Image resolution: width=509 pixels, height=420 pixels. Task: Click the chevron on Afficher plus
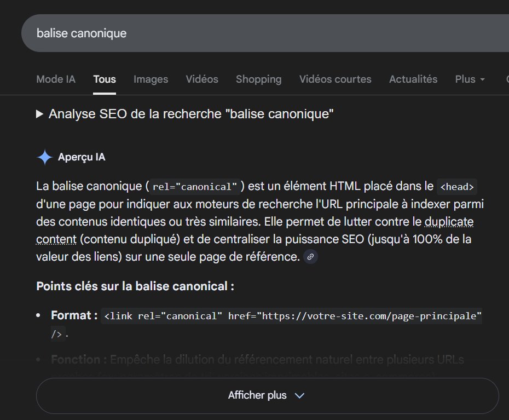[299, 395]
